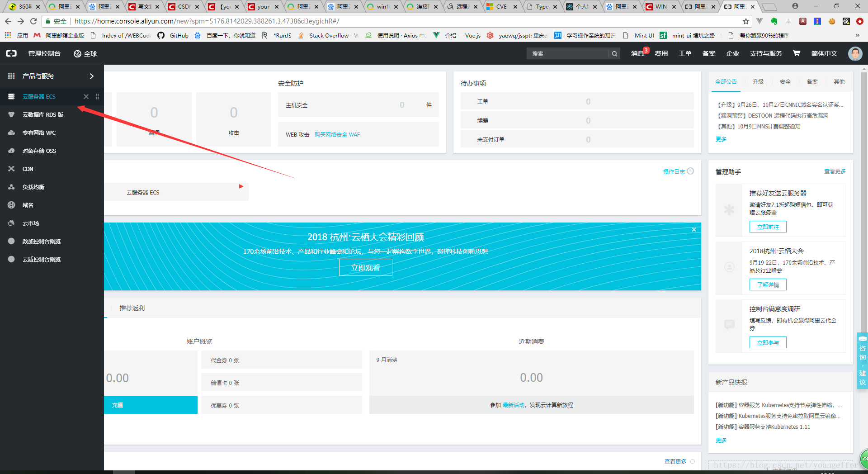Reload the page with refresh icon
Viewport: 868px width, 474px height.
(33, 21)
